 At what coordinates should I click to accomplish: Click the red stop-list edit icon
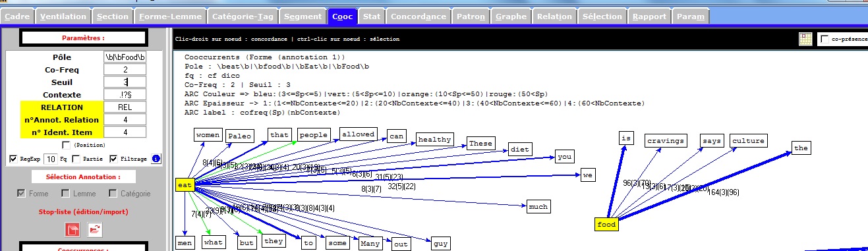72,229
